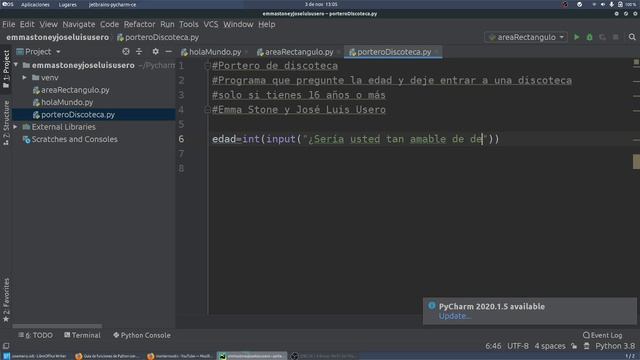
Task: Open the View menu
Action: 48,24
